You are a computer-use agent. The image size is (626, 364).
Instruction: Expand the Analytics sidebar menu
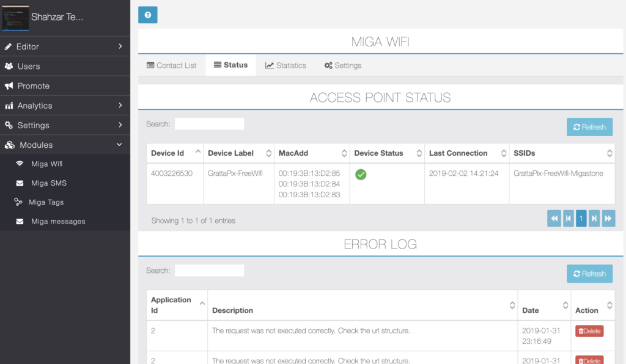coord(65,106)
